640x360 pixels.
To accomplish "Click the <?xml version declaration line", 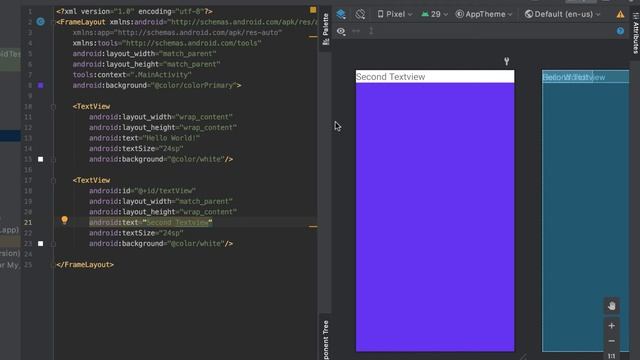I will pos(134,11).
